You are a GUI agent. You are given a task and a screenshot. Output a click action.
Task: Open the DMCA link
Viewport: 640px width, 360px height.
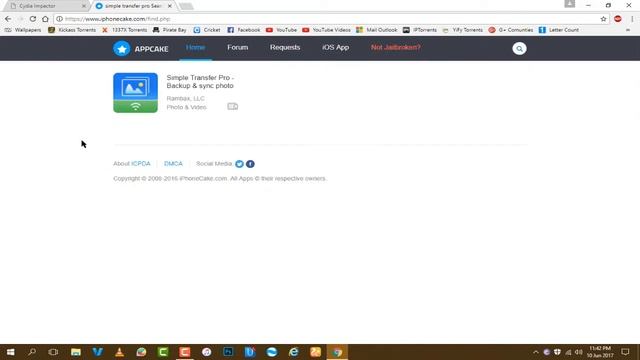point(173,164)
